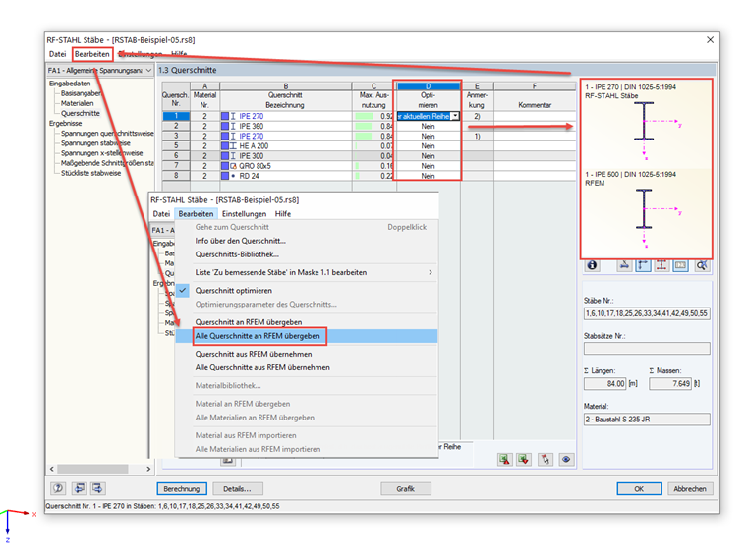The width and height of the screenshot is (747, 560).
Task: Click the I-section icon in the HE A 200 row
Action: (x=234, y=146)
